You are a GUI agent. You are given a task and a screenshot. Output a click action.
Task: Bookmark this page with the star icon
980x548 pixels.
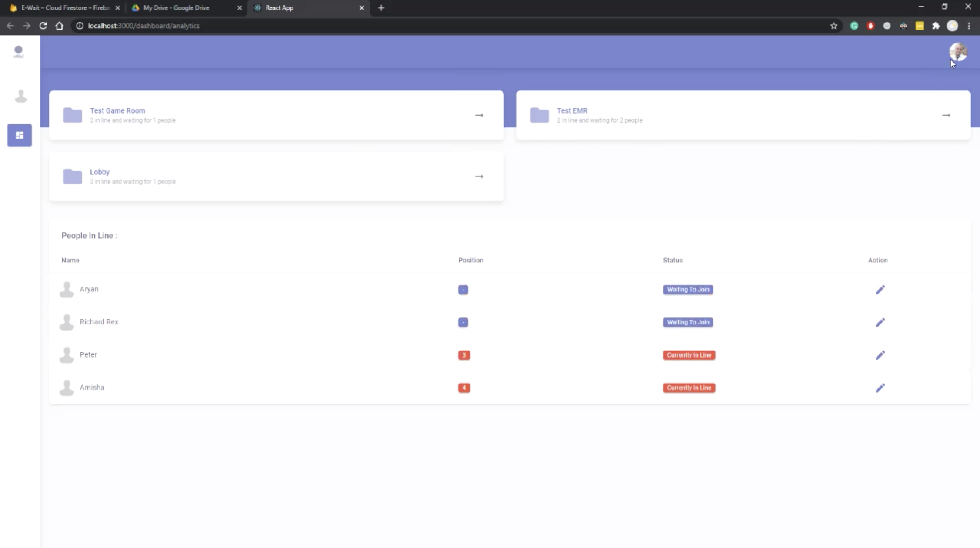(x=833, y=26)
